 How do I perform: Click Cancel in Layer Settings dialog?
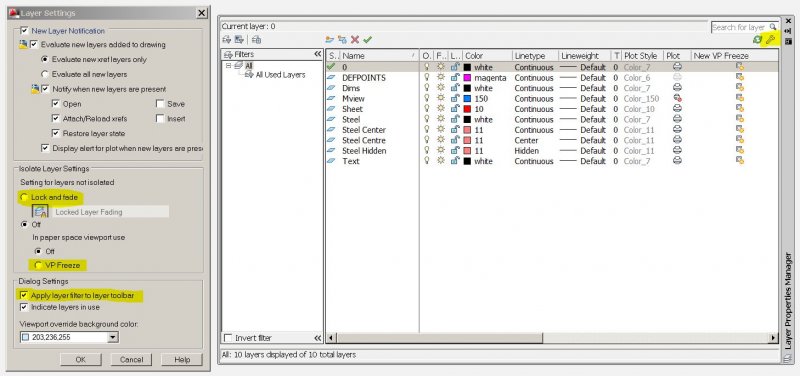click(131, 360)
